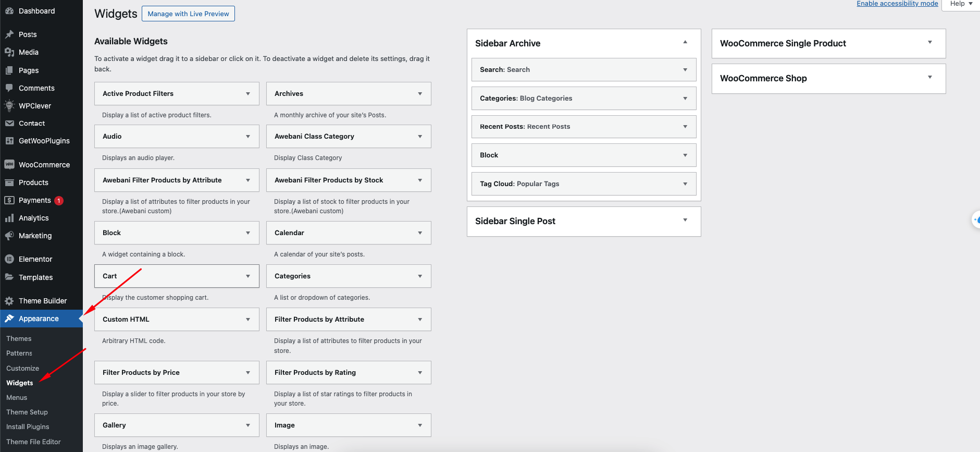Viewport: 980px width, 452px height.
Task: Click the Theme Builder gear icon
Action: point(9,301)
